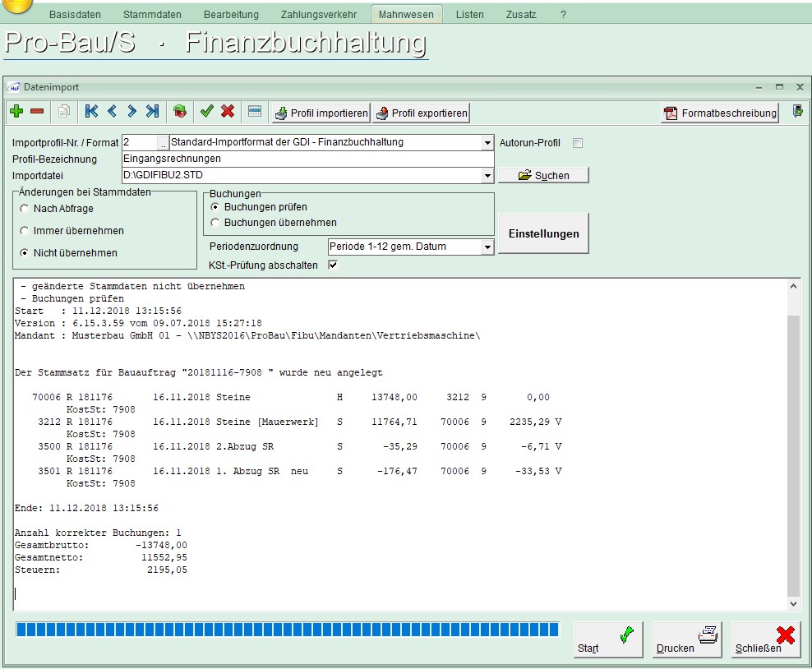Viewport: 812px width, 669px height.
Task: Jump to the first record arrow
Action: (x=91, y=112)
